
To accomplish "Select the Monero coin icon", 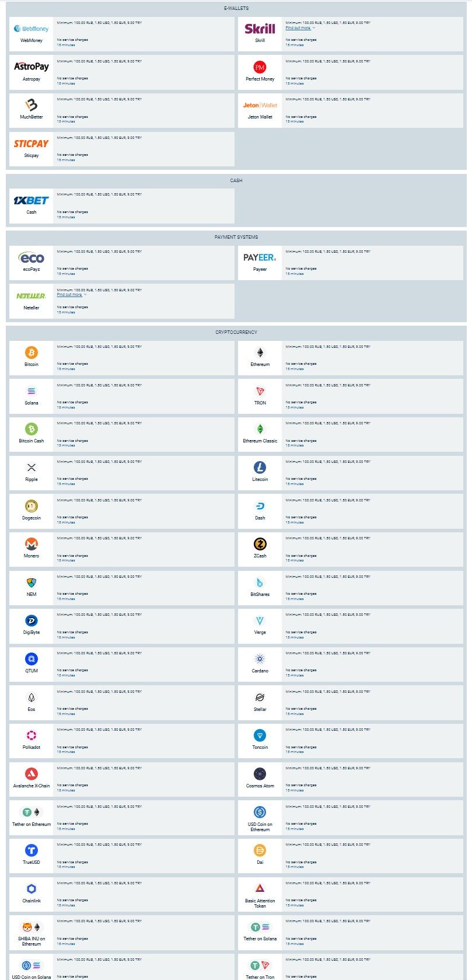I will pyautogui.click(x=32, y=544).
